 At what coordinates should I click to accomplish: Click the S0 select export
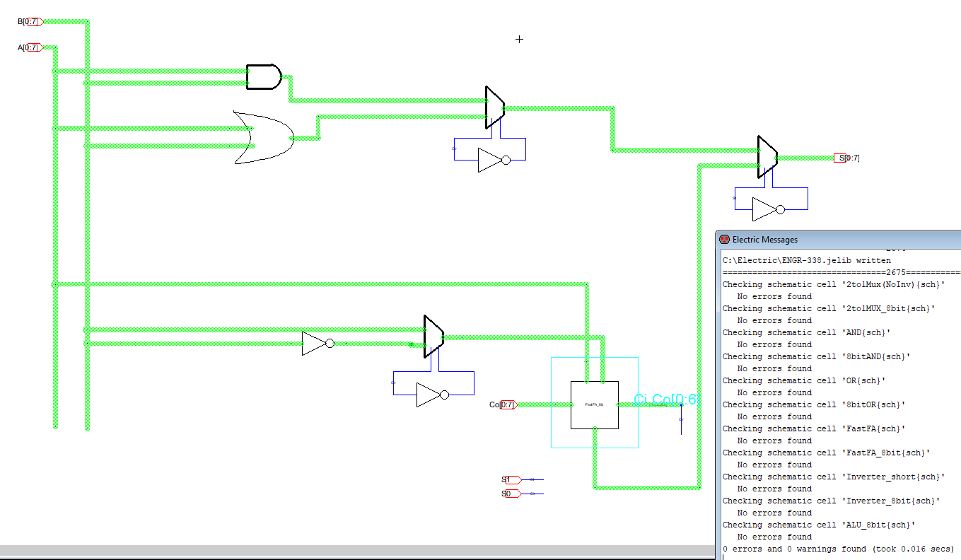(x=511, y=494)
